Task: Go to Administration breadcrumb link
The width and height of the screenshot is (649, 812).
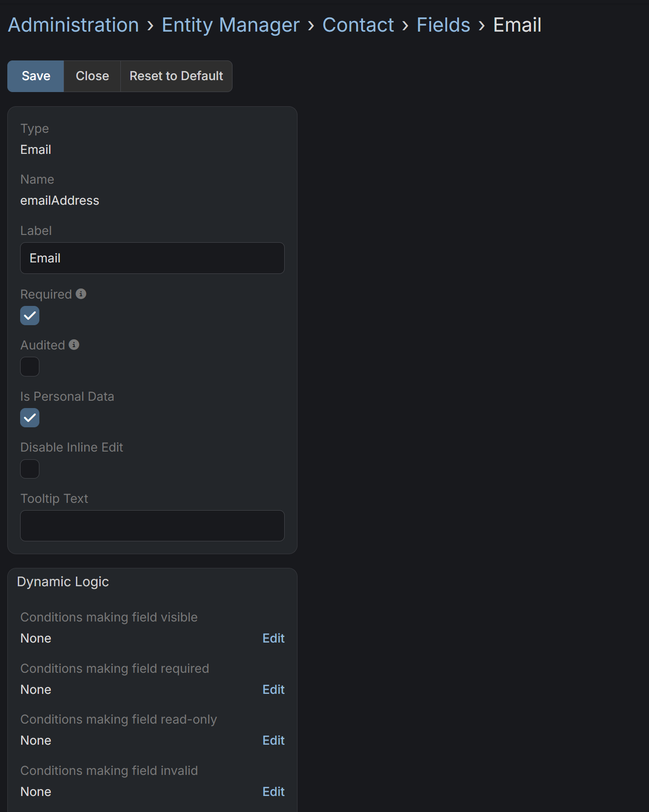Action: tap(74, 25)
